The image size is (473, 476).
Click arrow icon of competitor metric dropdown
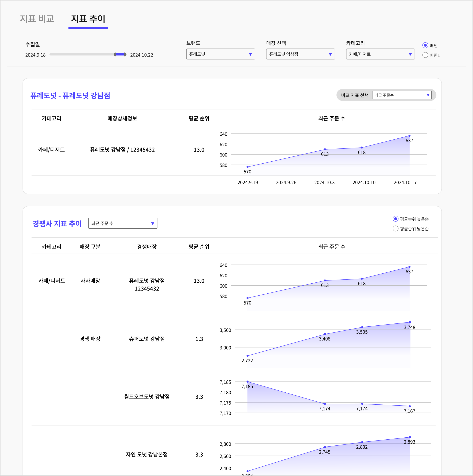pyautogui.click(x=153, y=223)
